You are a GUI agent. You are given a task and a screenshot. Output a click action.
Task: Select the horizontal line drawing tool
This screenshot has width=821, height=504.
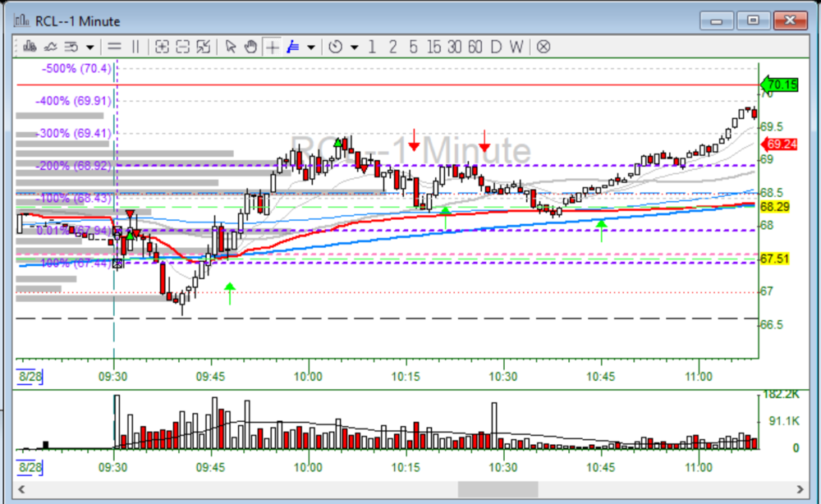point(114,47)
